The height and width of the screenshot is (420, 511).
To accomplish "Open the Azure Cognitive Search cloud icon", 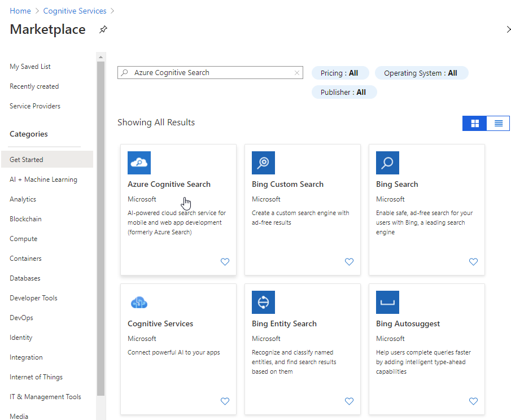I will (139, 163).
